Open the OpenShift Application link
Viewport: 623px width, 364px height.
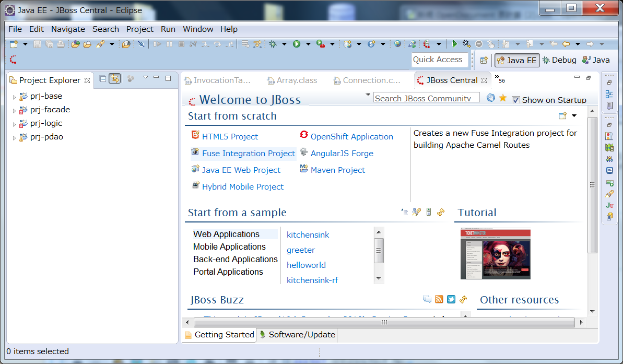pos(351,137)
